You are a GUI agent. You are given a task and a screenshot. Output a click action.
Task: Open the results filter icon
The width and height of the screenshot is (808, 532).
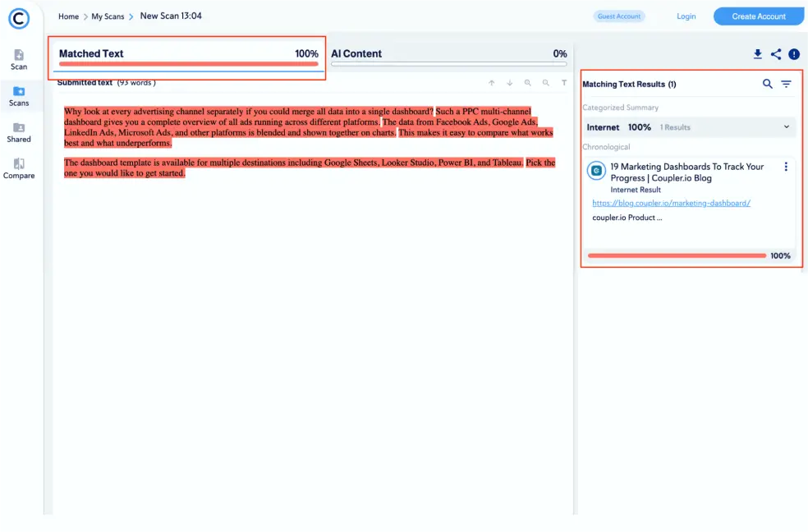point(786,84)
